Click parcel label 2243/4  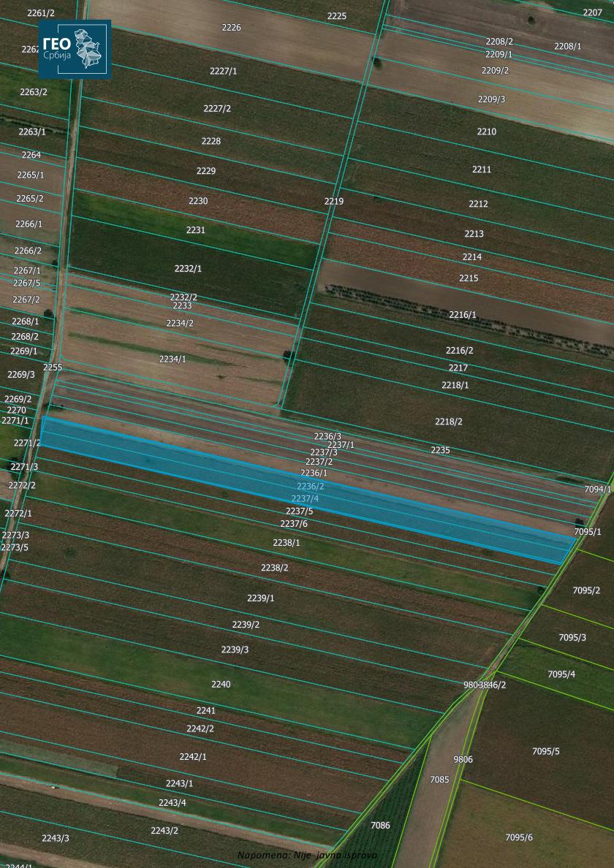[x=173, y=802]
